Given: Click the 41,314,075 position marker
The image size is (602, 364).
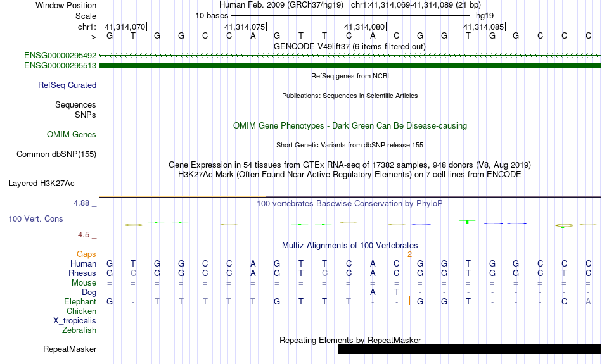Looking at the screenshot, I should click(245, 27).
